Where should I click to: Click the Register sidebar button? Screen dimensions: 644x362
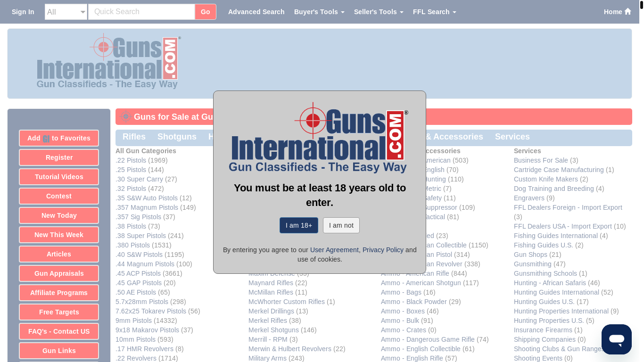coord(59,157)
